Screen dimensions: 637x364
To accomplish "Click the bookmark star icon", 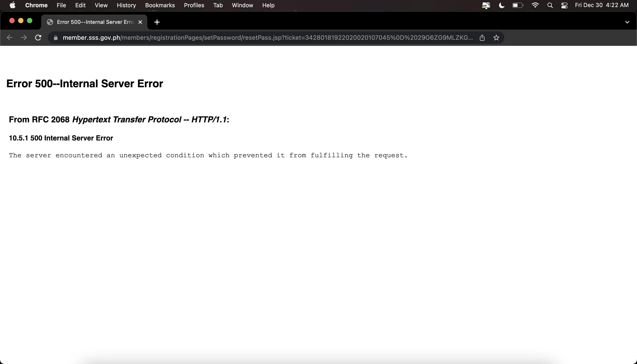I will tap(497, 38).
